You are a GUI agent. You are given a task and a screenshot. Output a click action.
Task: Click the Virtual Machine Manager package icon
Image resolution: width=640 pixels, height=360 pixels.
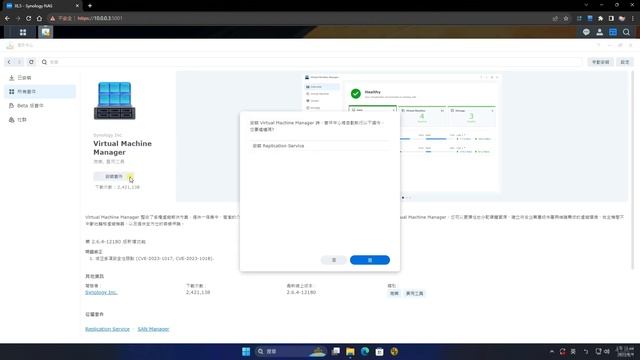(115, 100)
